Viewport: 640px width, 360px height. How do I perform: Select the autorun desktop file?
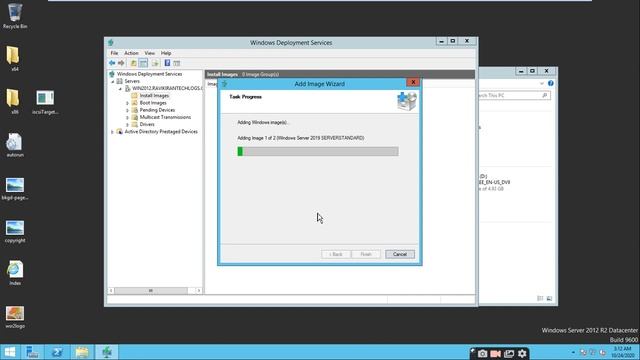click(15, 144)
